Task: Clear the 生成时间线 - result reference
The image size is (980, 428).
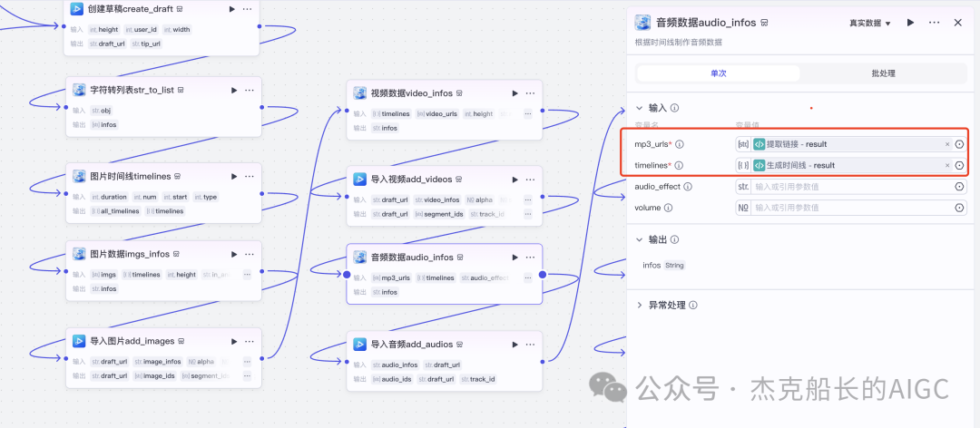Action: point(946,166)
